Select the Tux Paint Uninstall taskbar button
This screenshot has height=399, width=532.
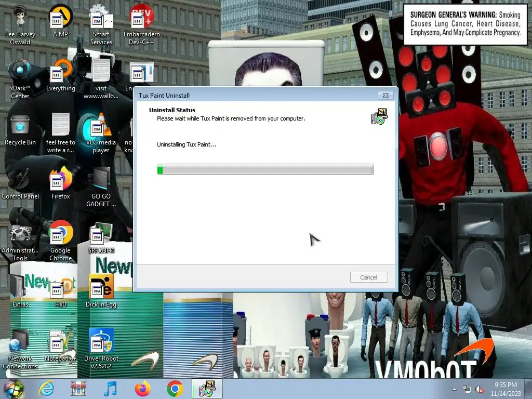207,389
